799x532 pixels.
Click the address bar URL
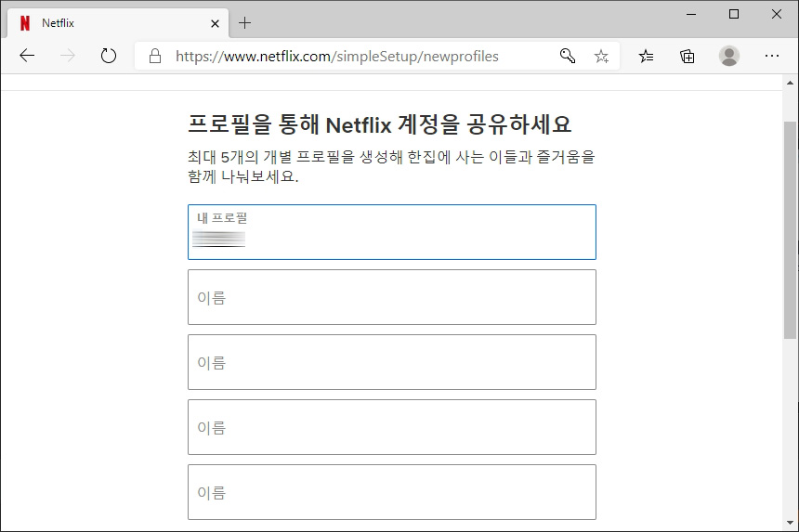tap(337, 56)
